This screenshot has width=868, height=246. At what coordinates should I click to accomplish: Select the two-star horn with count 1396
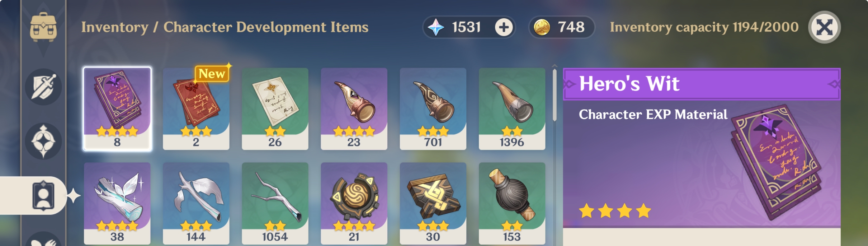point(512,109)
